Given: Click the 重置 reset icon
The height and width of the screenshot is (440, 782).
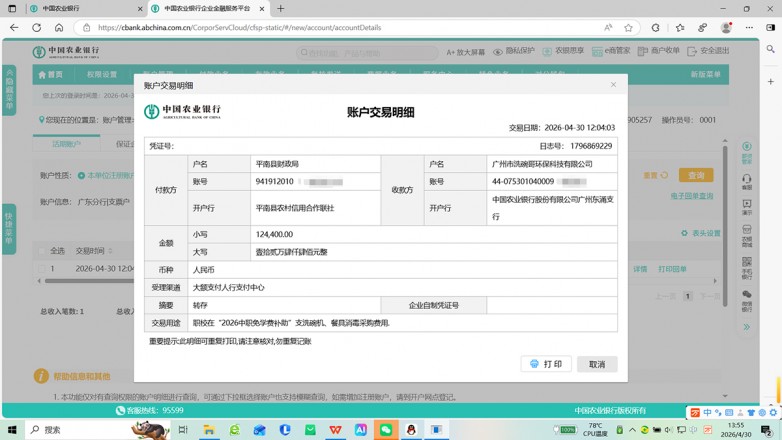Looking at the screenshot, I should point(664,175).
